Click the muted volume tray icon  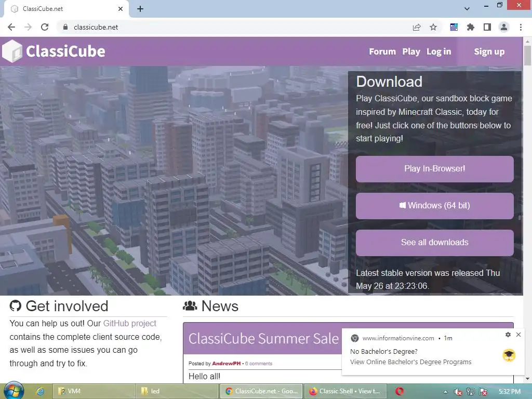click(458, 392)
